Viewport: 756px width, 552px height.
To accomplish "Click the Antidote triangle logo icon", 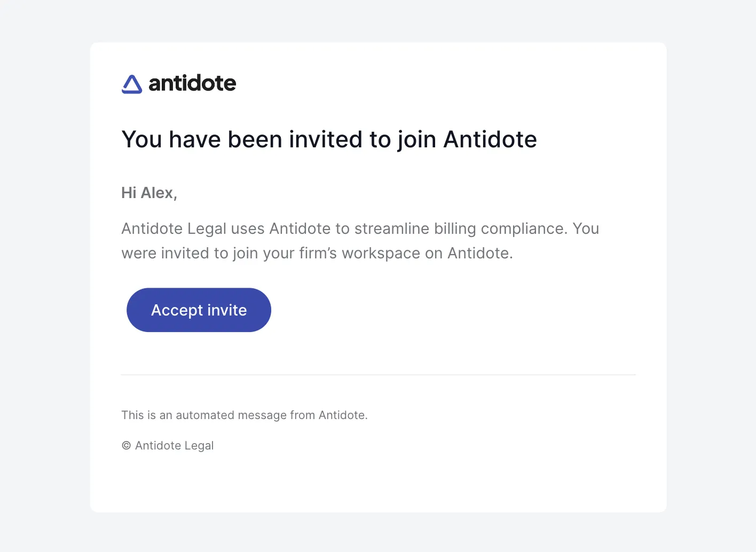I will 131,84.
